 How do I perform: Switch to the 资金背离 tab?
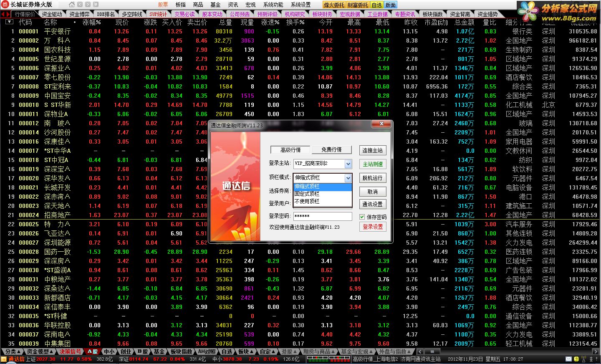click(460, 14)
